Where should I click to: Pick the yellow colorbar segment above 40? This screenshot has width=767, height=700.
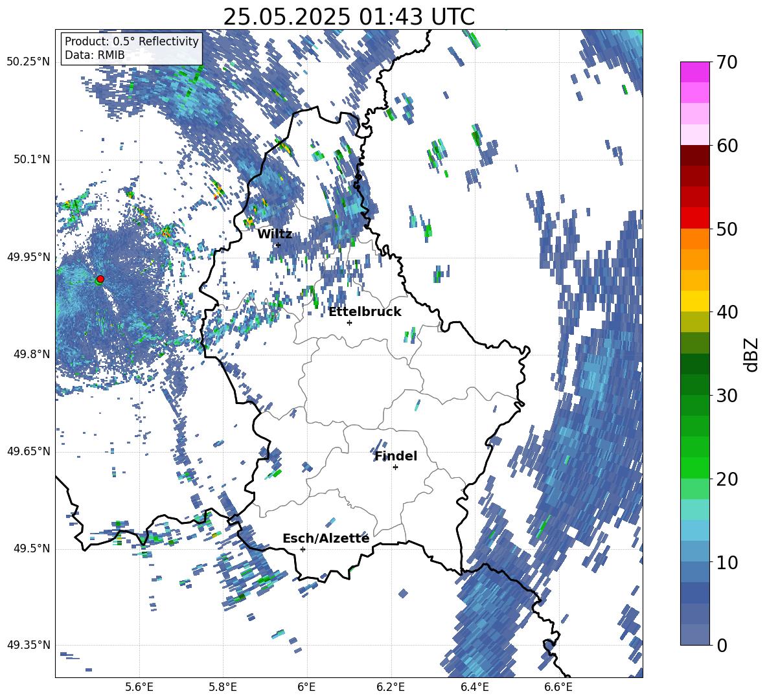pyautogui.click(x=694, y=301)
